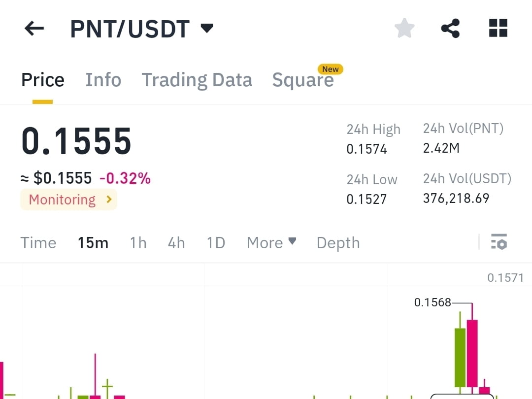Toggle favorite status for this trading pair

pyautogui.click(x=404, y=28)
